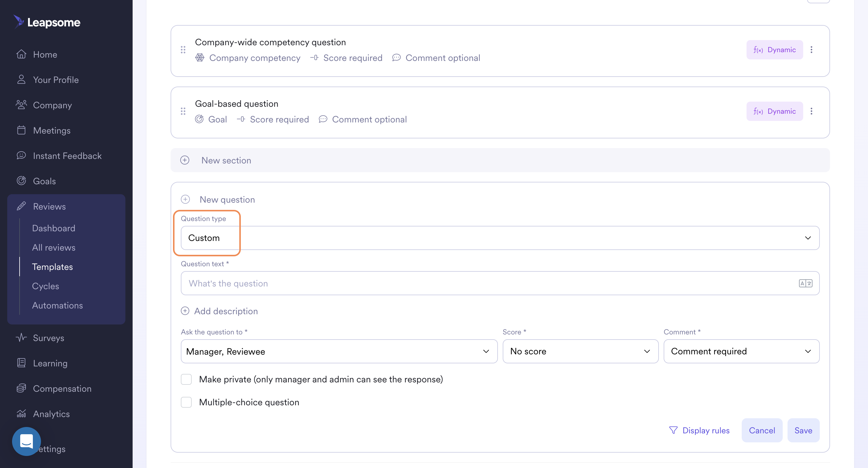Open Meetings in sidebar
868x468 pixels.
(x=52, y=131)
